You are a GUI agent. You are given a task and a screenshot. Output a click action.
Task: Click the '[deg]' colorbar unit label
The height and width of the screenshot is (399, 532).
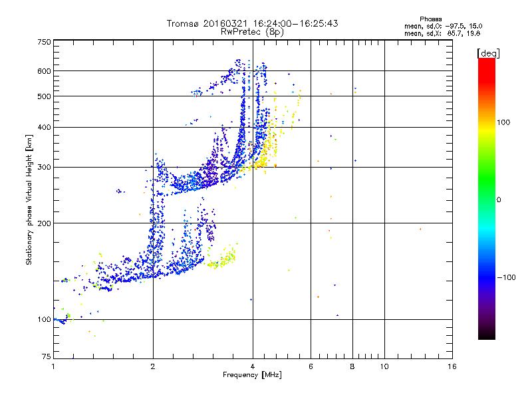tap(488, 53)
